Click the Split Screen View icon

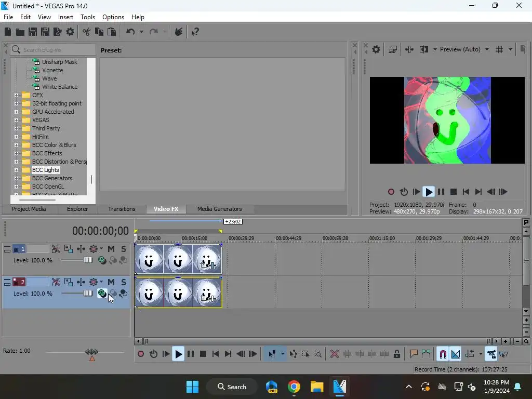(x=424, y=49)
